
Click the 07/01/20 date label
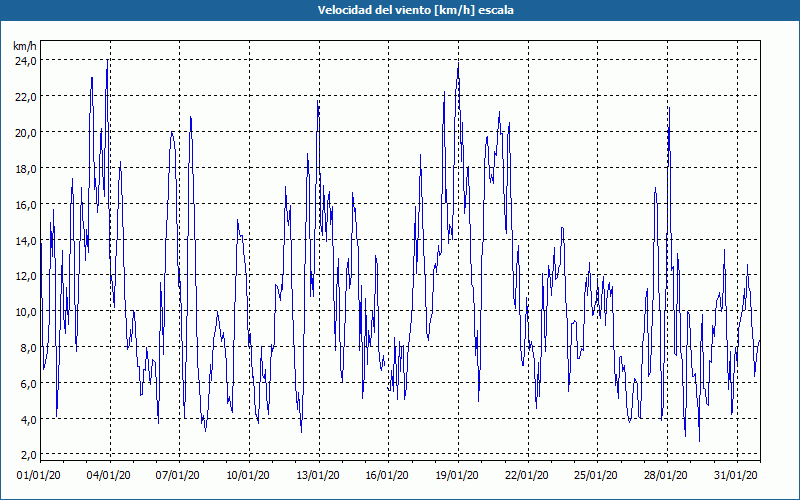(x=178, y=475)
